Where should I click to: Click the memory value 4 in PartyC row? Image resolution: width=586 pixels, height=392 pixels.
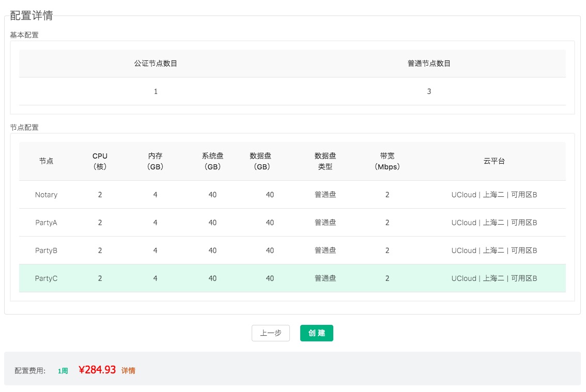click(155, 278)
